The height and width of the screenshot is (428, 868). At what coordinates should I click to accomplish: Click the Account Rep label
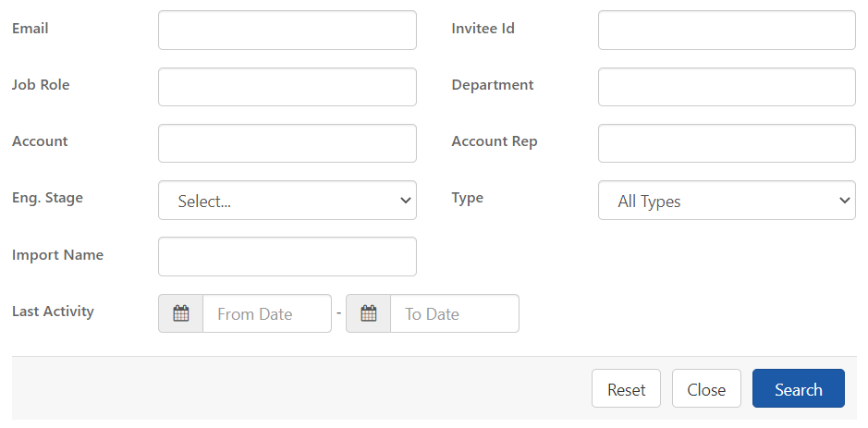(495, 141)
